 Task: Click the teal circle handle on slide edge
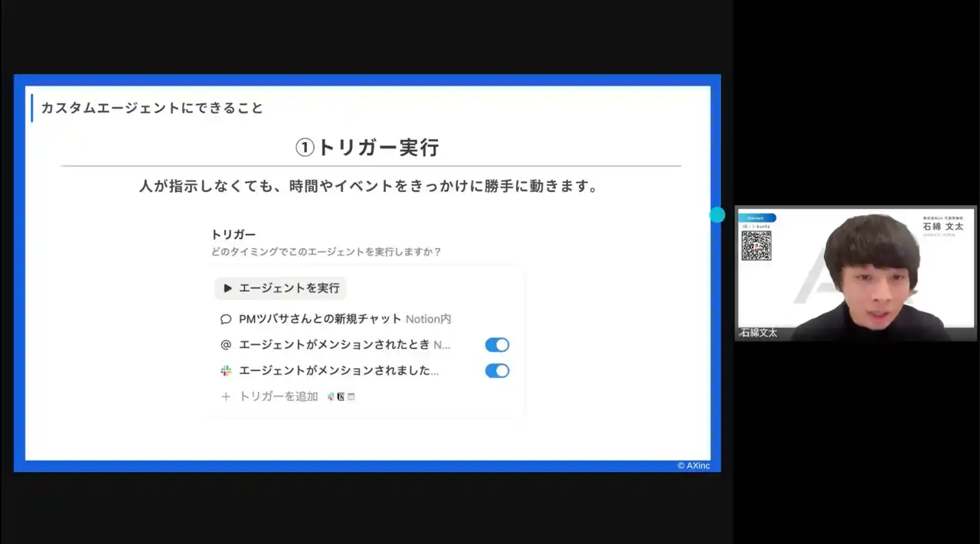pyautogui.click(x=717, y=215)
